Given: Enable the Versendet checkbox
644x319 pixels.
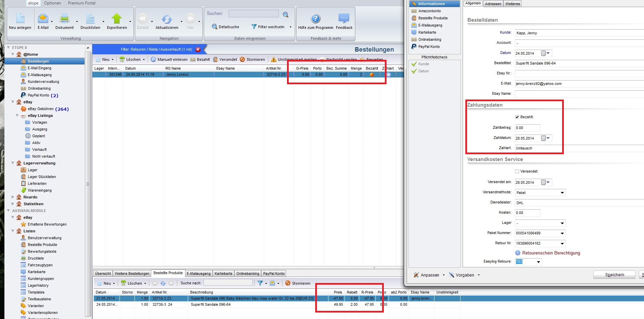Looking at the screenshot, I should point(517,172).
